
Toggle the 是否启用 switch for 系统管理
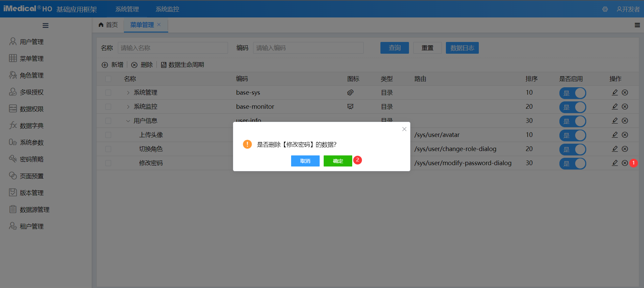(572, 93)
